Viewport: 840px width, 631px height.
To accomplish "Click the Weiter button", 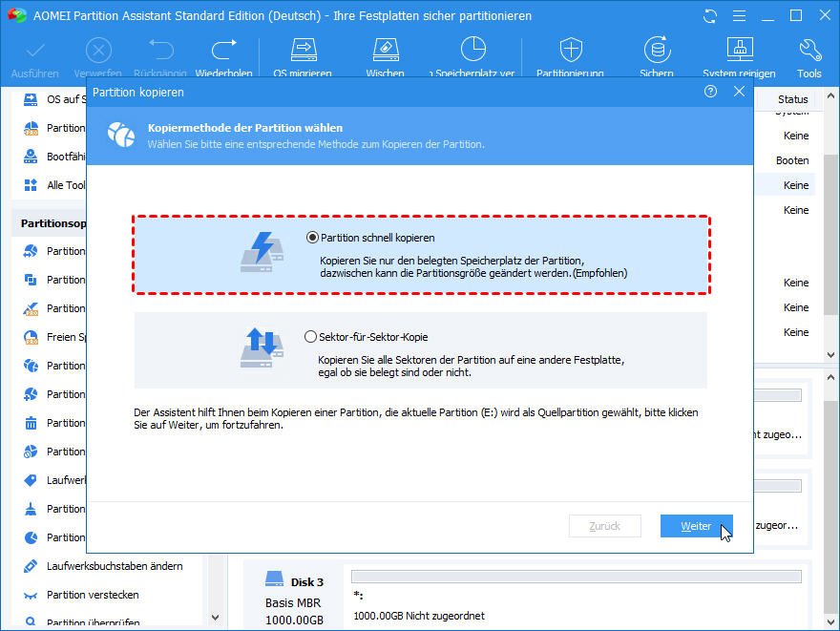I will tap(696, 526).
